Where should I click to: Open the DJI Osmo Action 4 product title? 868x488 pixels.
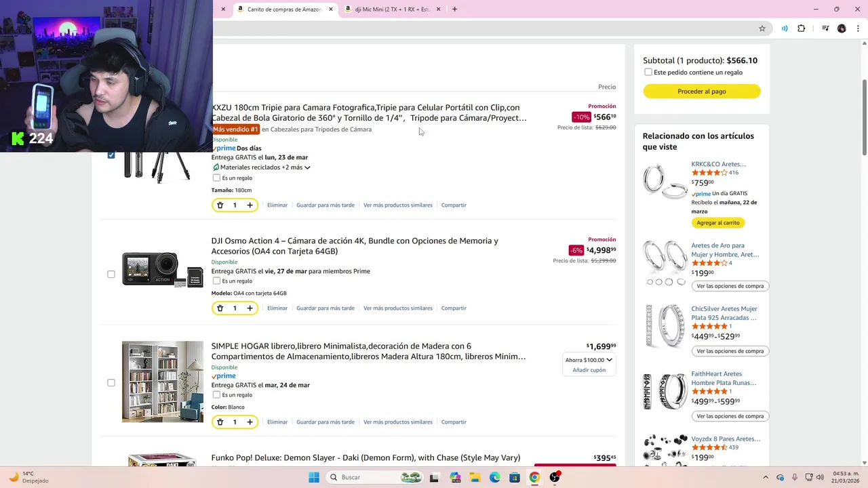[355, 246]
